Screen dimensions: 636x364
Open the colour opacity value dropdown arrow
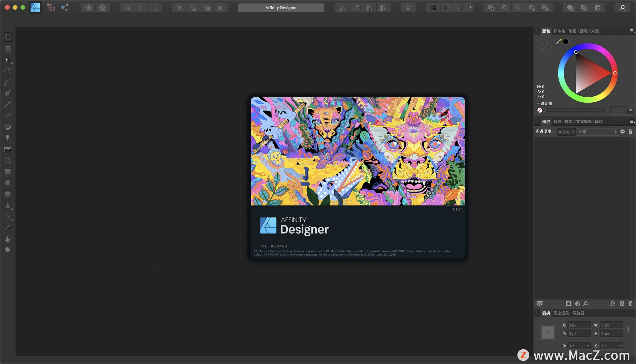[x=631, y=110]
